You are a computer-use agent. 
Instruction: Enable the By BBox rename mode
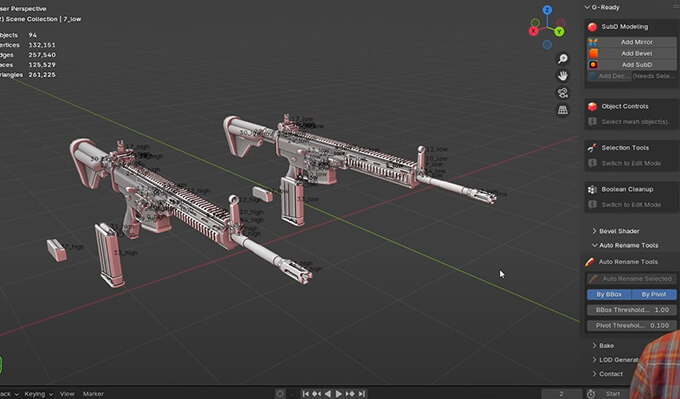point(609,294)
